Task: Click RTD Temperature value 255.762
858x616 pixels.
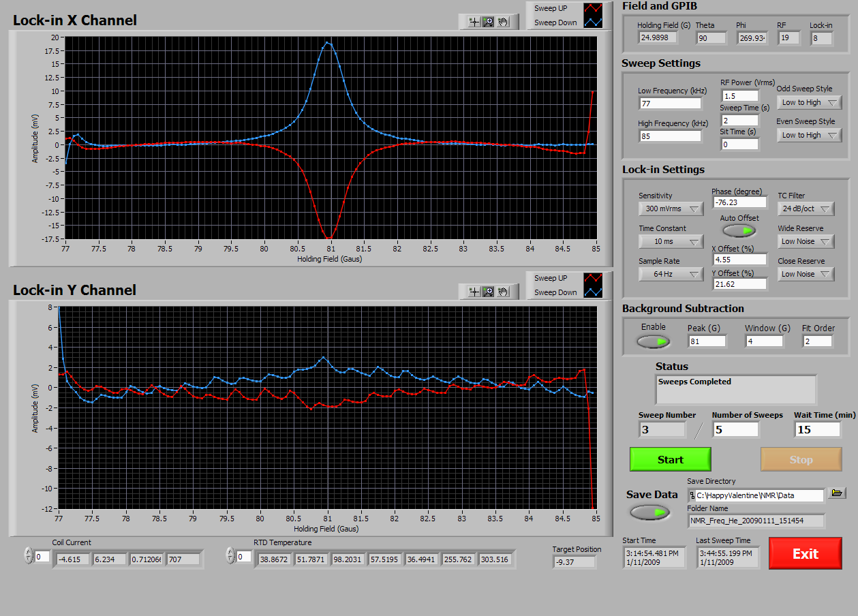Action: (x=459, y=559)
